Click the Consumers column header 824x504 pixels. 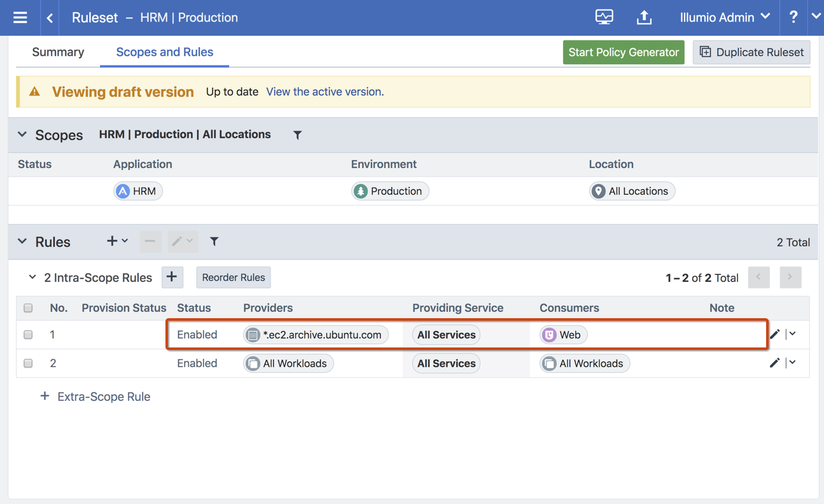(x=569, y=308)
